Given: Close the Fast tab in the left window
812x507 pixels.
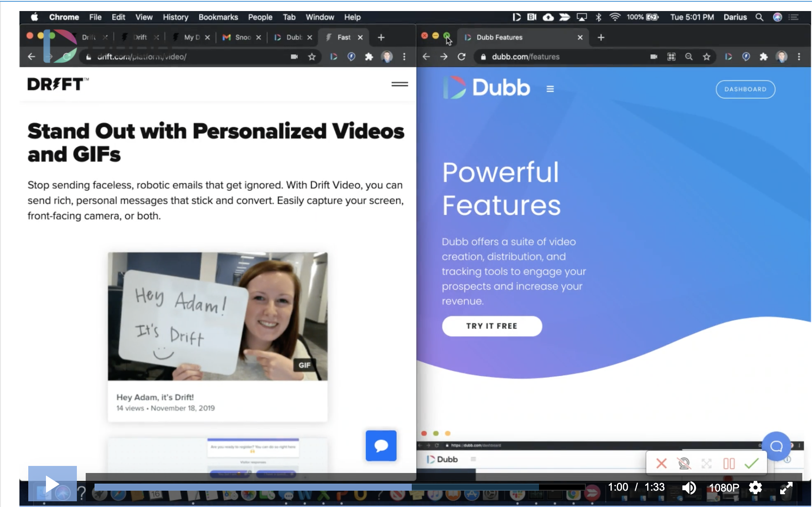Looking at the screenshot, I should point(360,38).
